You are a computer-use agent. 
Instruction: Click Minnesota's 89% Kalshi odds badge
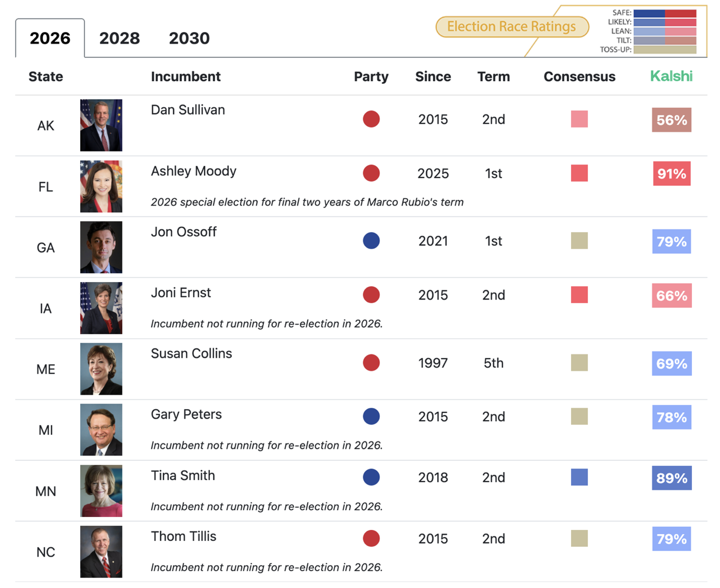click(x=671, y=478)
